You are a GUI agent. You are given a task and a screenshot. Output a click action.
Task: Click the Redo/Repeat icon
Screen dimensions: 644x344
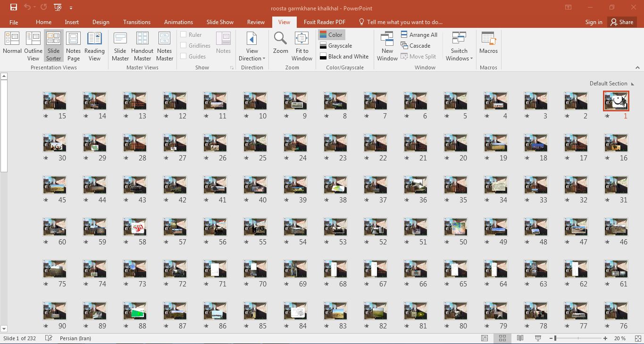[x=43, y=7]
